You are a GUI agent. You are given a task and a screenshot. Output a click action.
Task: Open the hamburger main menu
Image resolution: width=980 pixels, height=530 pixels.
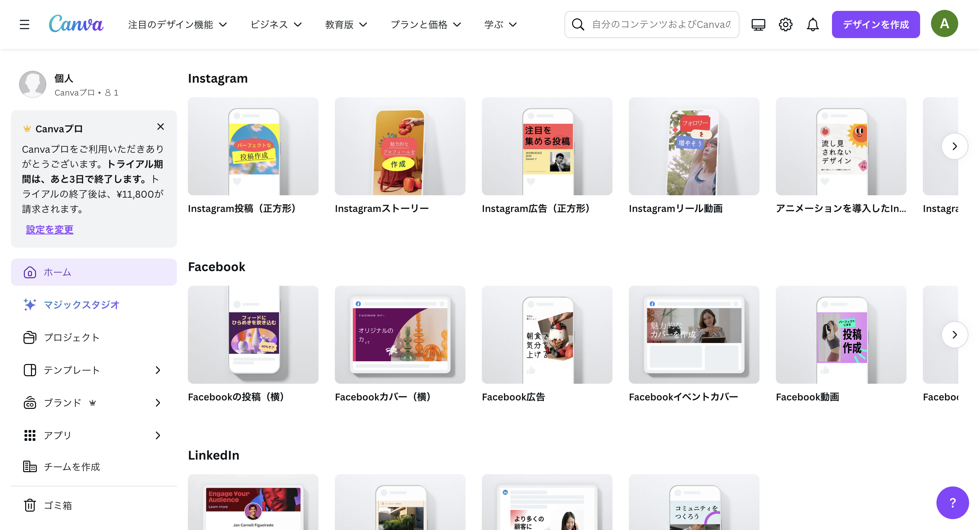pos(24,25)
